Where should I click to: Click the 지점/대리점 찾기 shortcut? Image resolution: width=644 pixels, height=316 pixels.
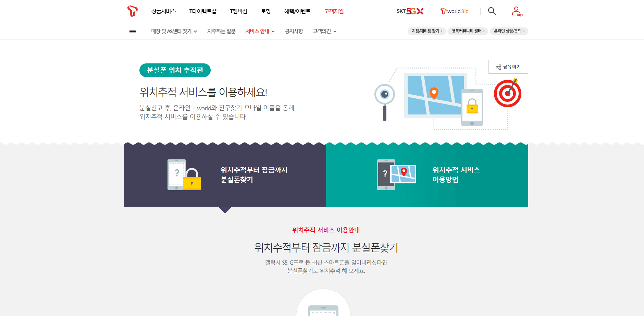click(x=427, y=31)
